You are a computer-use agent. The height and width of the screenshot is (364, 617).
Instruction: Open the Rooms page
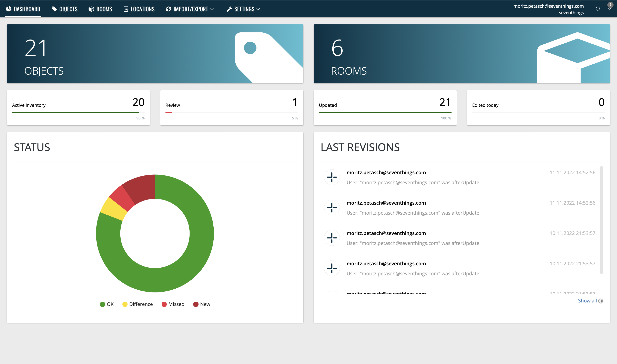pos(100,9)
